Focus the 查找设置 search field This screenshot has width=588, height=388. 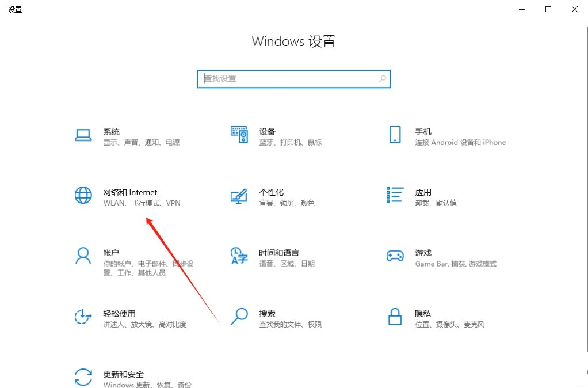coord(294,79)
